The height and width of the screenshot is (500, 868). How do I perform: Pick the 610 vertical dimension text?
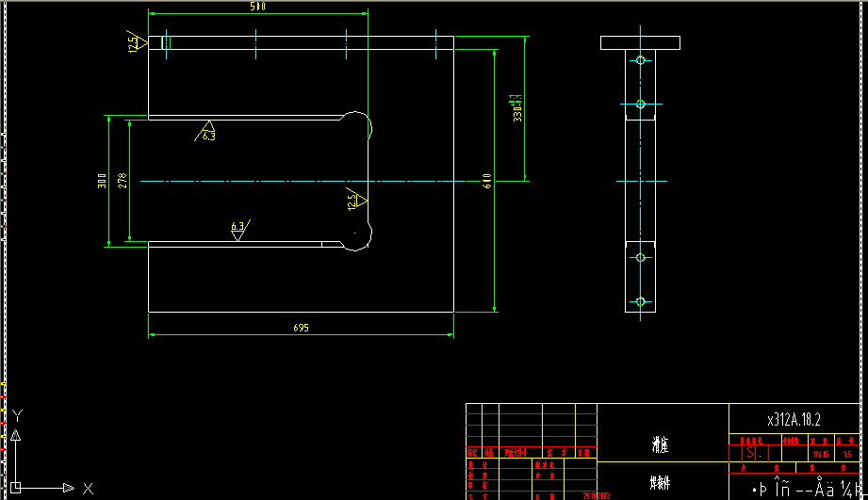point(487,181)
